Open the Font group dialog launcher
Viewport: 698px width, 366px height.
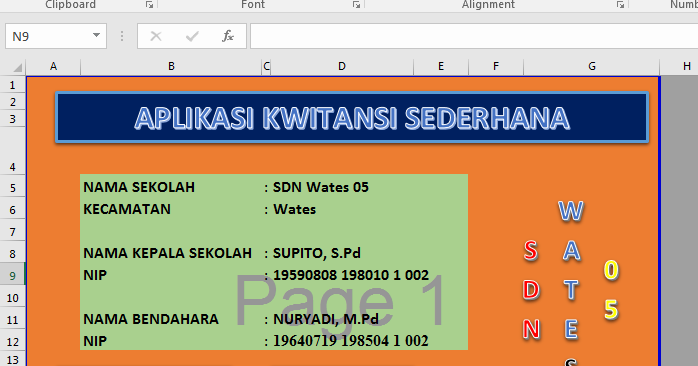tap(356, 4)
